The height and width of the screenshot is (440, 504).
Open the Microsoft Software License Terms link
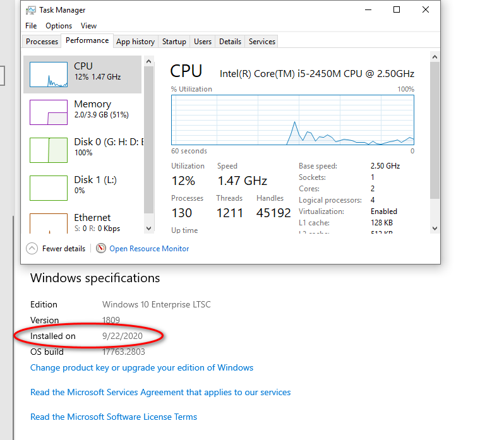click(114, 417)
